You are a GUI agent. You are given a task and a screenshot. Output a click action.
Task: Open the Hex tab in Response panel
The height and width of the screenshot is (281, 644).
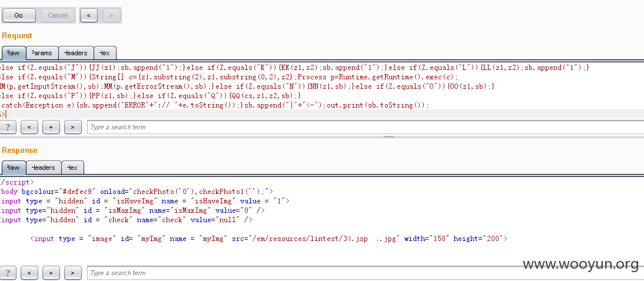click(x=72, y=168)
